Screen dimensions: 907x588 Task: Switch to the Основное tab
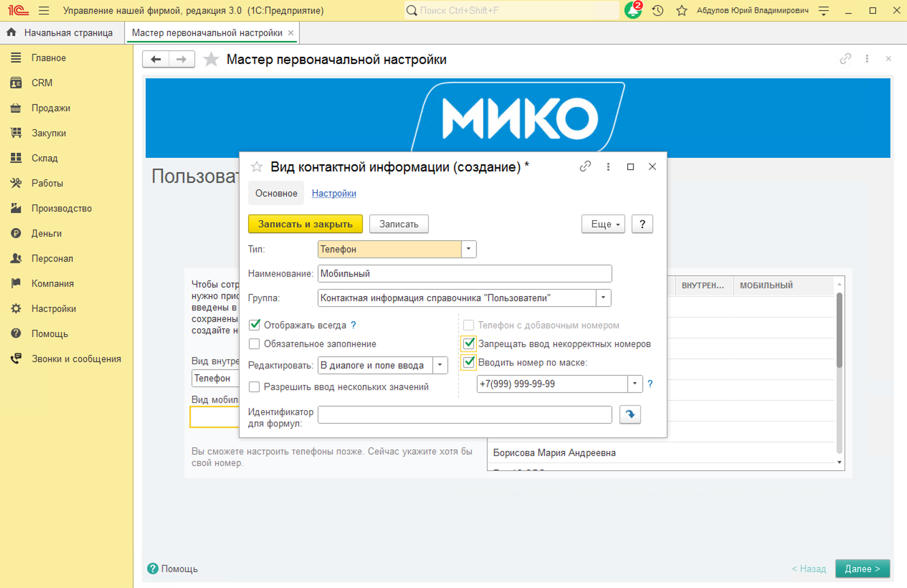276,193
